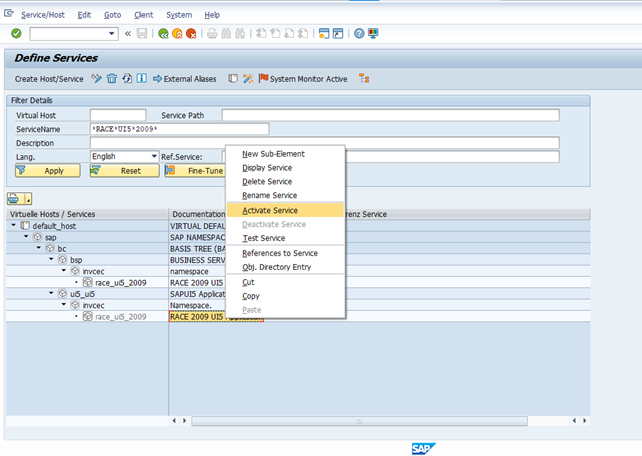642x456 pixels.
Task: Collapse the bsp tree node
Action: pos(50,259)
